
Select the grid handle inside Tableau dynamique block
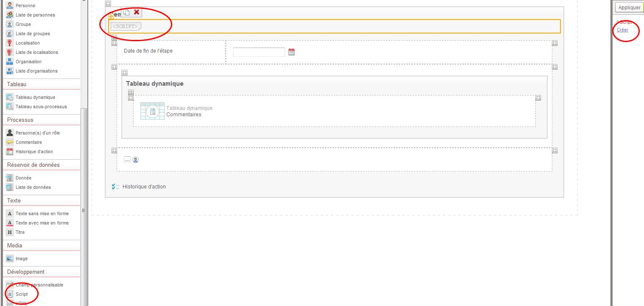coord(131,93)
